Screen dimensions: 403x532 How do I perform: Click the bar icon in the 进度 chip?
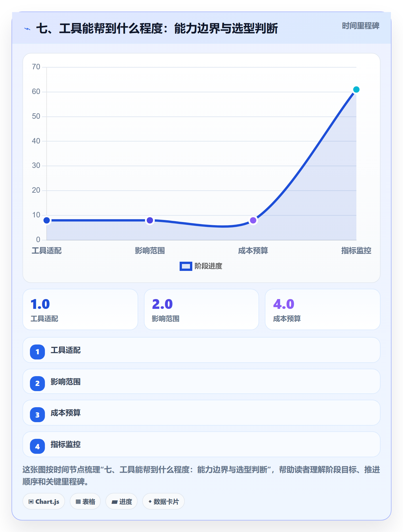click(114, 502)
